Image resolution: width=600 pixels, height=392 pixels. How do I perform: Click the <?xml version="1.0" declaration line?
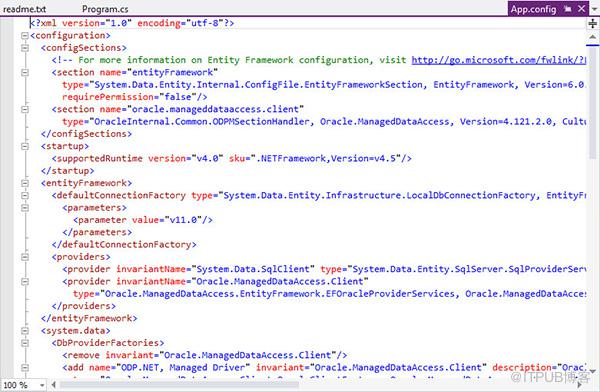click(132, 23)
